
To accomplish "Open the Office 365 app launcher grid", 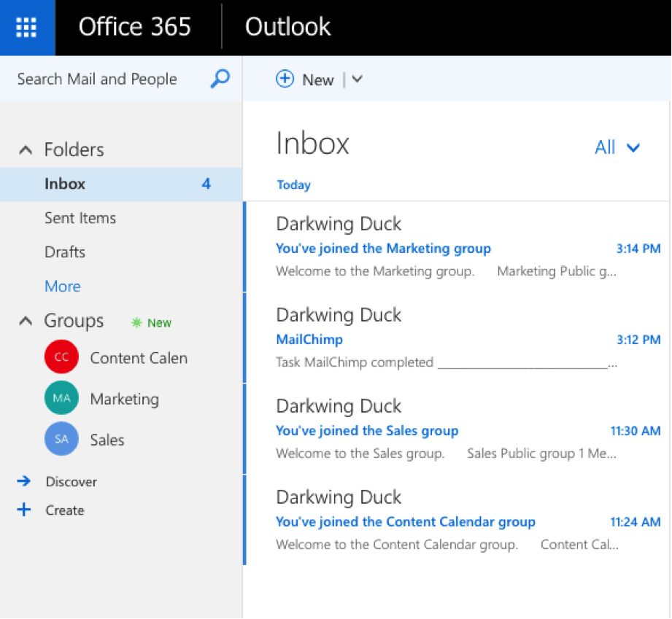I will (x=26, y=28).
